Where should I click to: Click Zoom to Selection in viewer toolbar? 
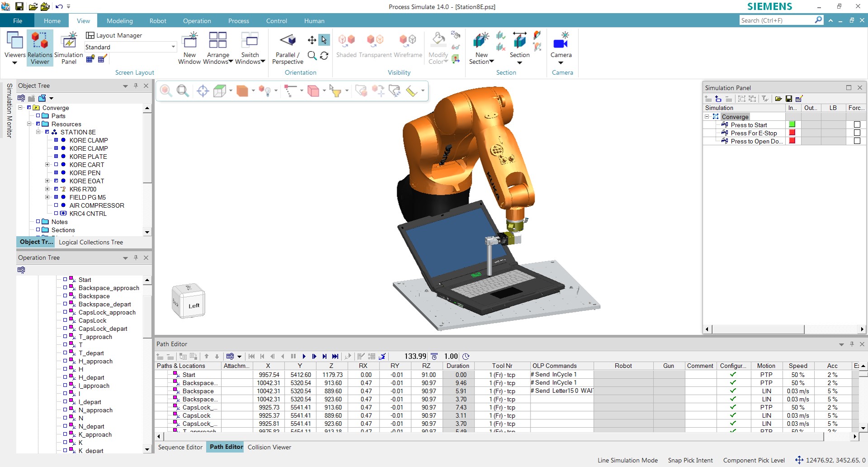point(166,91)
